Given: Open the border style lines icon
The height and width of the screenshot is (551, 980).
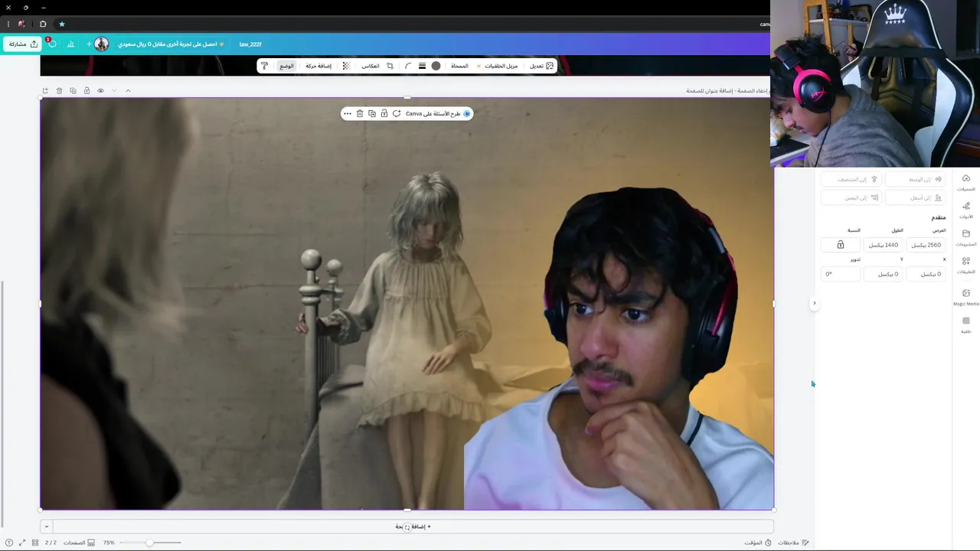Looking at the screenshot, I should click(x=422, y=66).
